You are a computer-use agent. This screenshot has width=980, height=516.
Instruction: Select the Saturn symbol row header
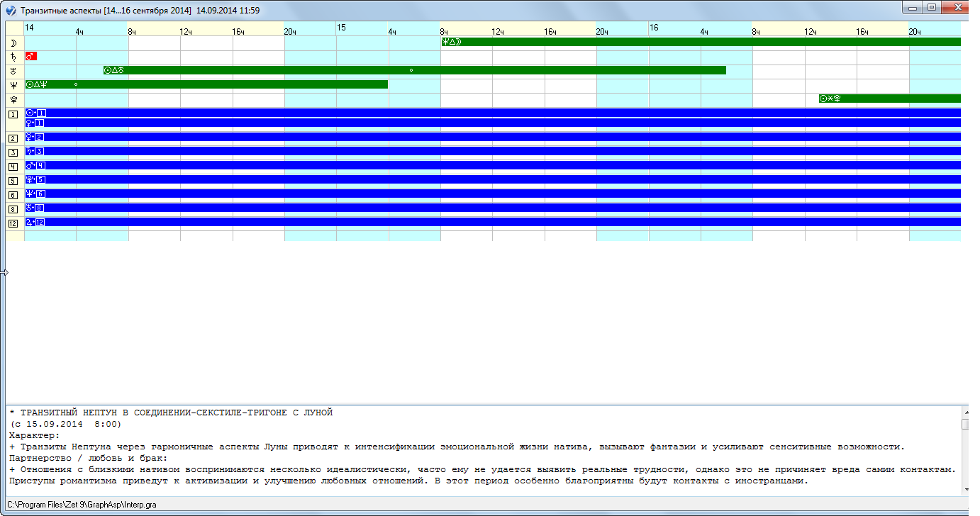pos(13,57)
